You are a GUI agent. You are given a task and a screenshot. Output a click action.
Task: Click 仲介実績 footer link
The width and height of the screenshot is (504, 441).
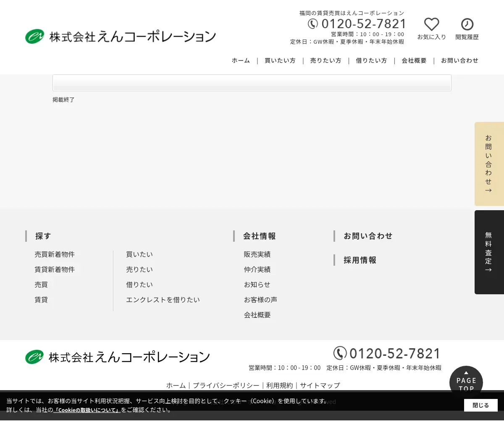(x=257, y=269)
